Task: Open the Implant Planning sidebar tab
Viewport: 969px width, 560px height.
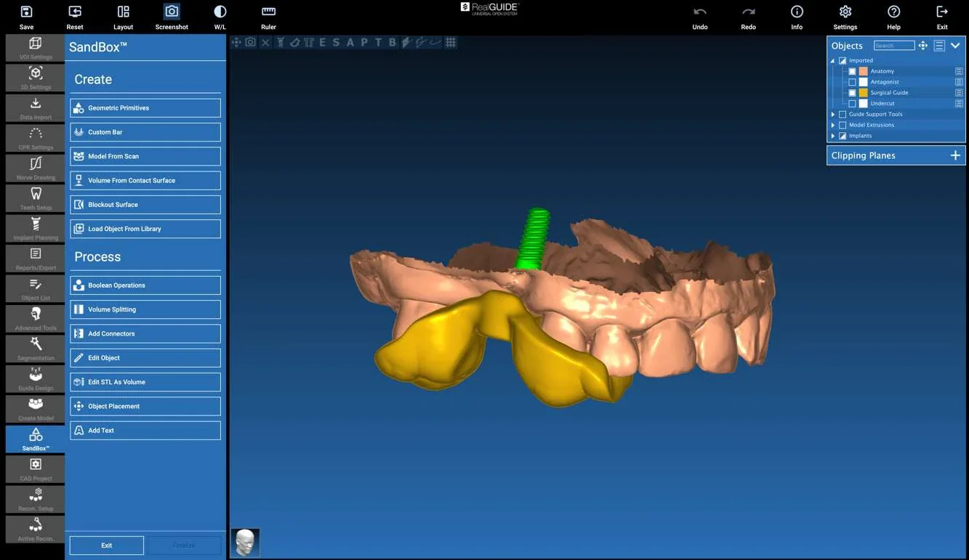Action: (35, 228)
